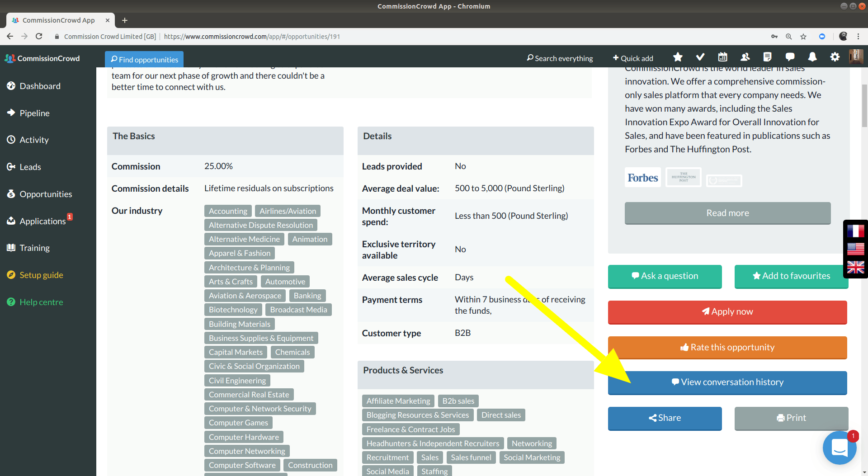Open the notes document icon in navbar
Image resolution: width=868 pixels, height=476 pixels.
point(767,57)
